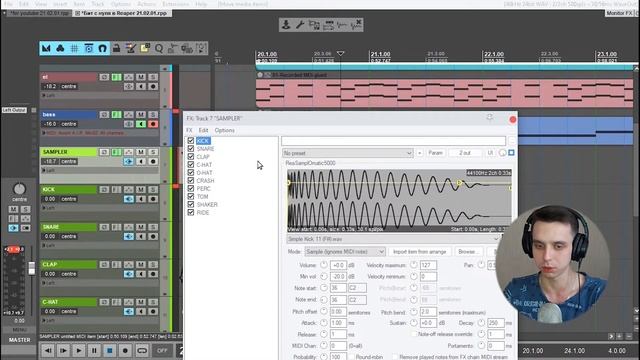Image resolution: width=640 pixels, height=360 pixels.
Task: Open envelope button on the KICK track
Action: 129,190
